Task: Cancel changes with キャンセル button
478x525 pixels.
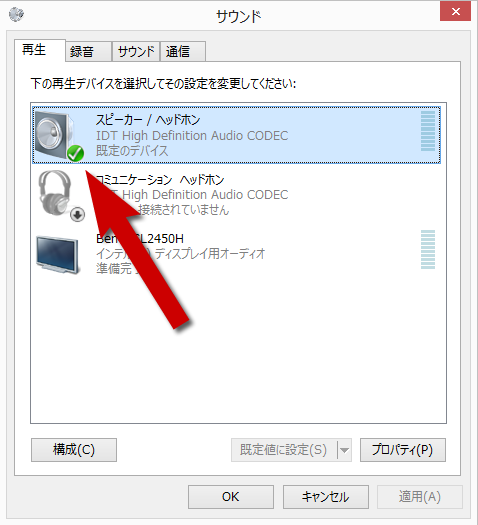Action: pyautogui.click(x=326, y=497)
